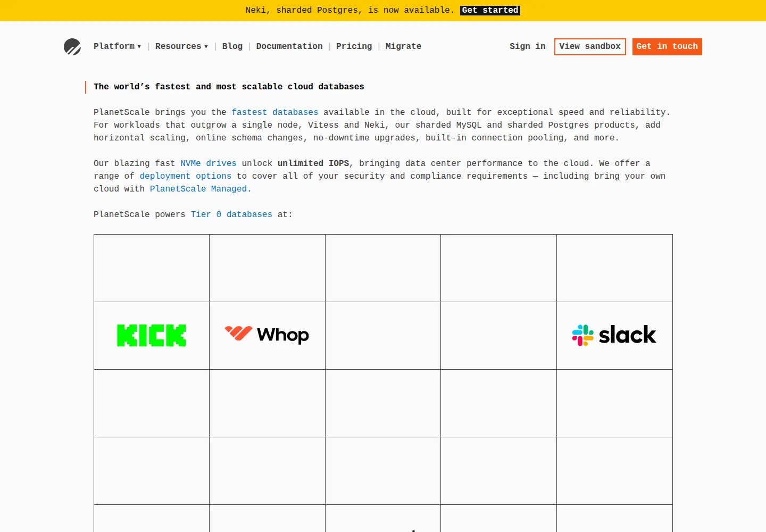The height and width of the screenshot is (532, 766).
Task: Open the Whop logo tile
Action: [267, 336]
